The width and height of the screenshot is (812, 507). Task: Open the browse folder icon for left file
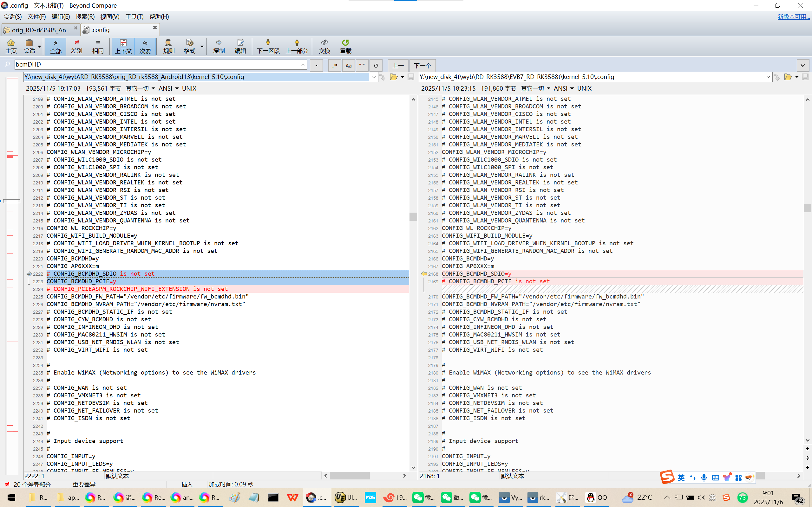click(394, 77)
